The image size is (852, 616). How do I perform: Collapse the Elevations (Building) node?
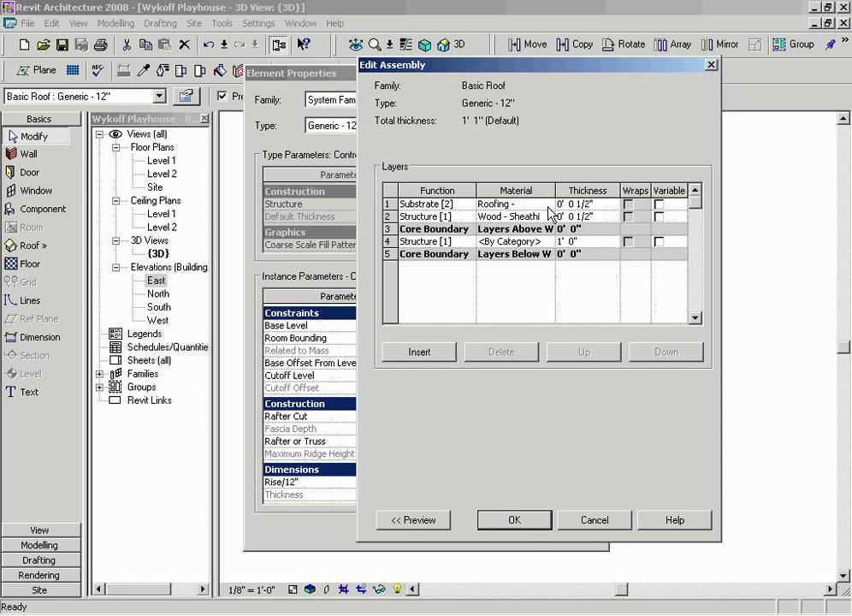tap(115, 267)
